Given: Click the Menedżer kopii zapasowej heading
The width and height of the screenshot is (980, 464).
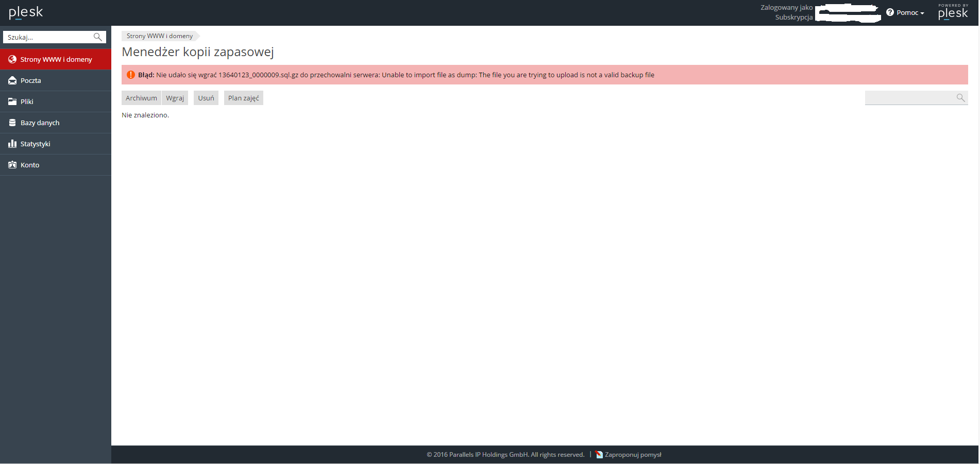Looking at the screenshot, I should coord(198,52).
